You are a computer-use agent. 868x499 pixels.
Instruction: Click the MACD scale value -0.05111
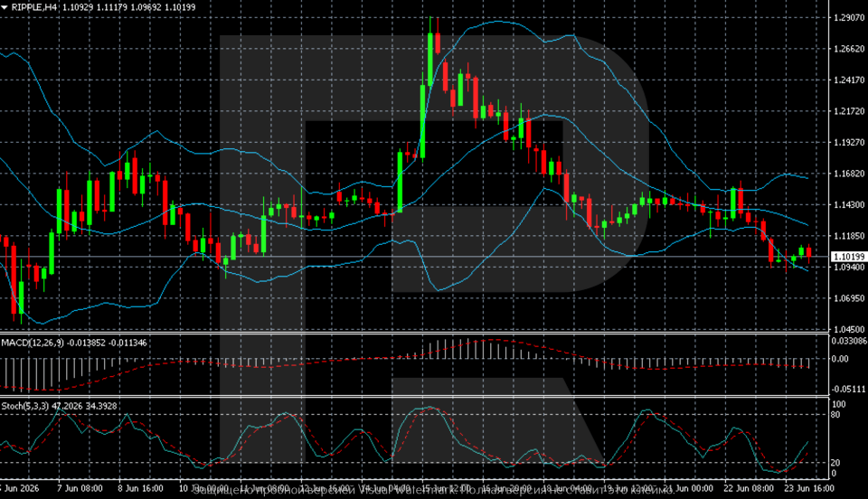coord(849,390)
